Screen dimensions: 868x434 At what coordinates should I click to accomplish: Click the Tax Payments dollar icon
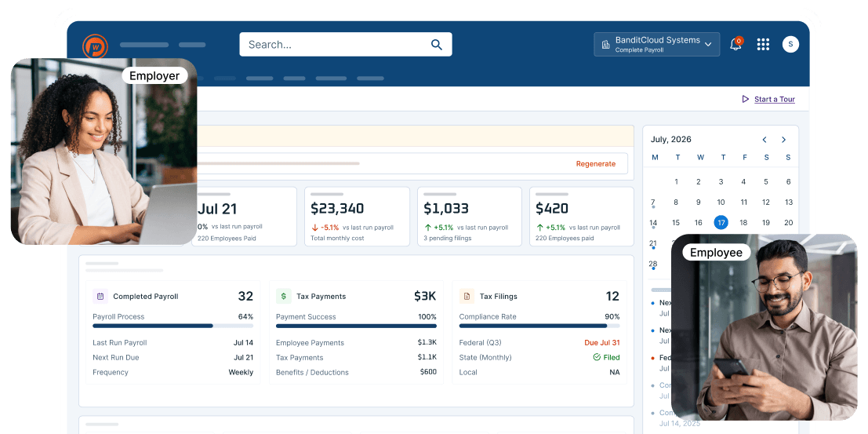(x=283, y=297)
